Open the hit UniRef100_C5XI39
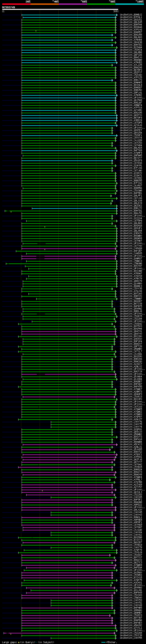This screenshot has height=644, width=146. click(x=131, y=636)
